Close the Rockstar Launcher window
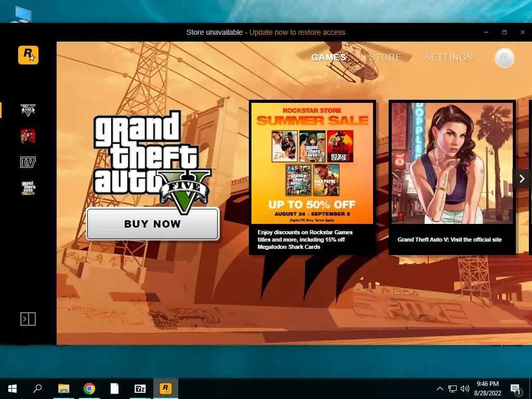532x399 pixels. click(x=523, y=32)
